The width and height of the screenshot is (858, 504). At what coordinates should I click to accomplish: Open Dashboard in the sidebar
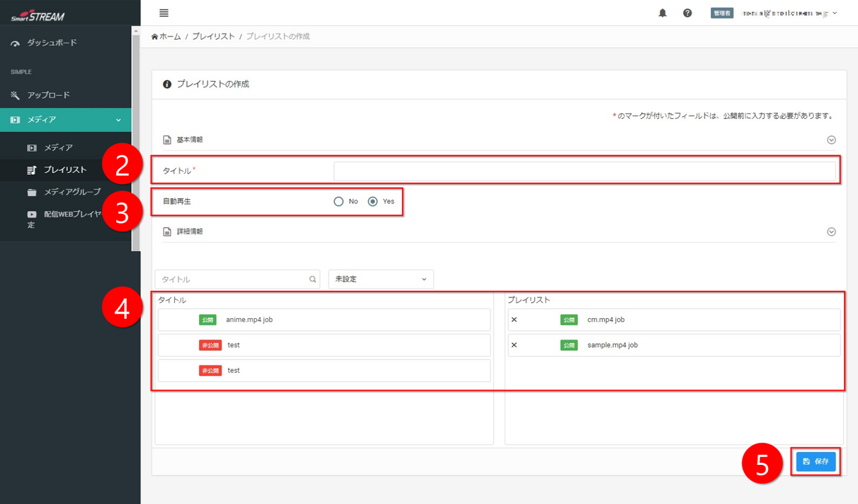pyautogui.click(x=52, y=43)
